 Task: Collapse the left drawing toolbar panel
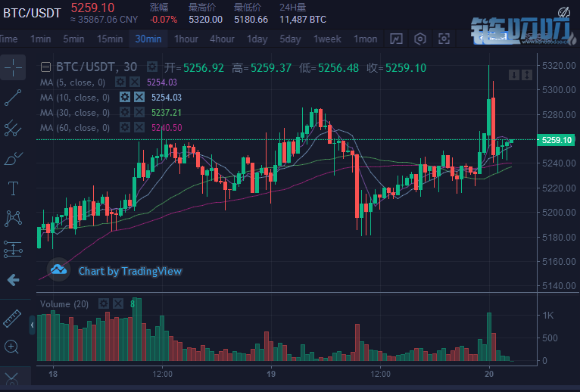(x=33, y=325)
